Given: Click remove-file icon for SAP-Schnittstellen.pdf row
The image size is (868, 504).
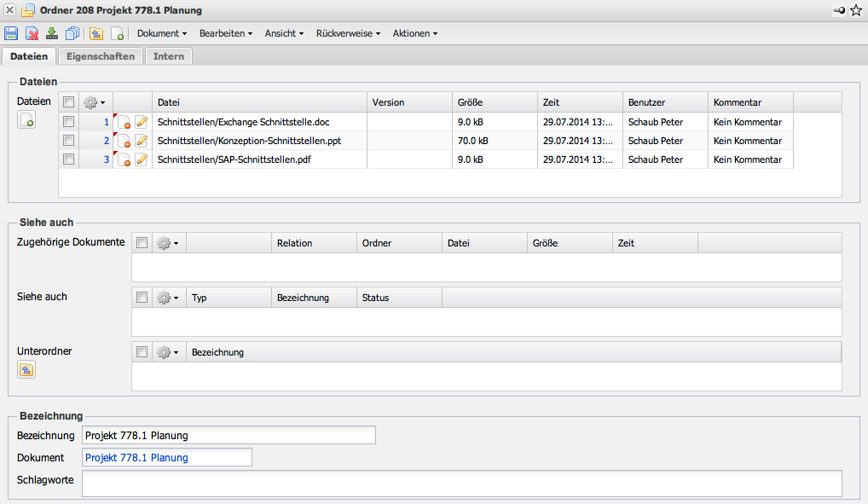Looking at the screenshot, I should [123, 159].
